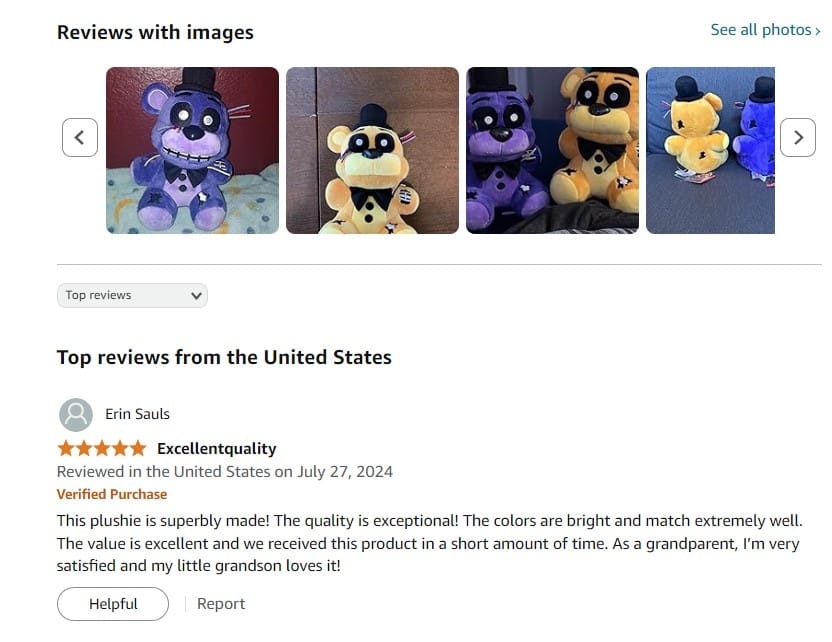Mark the review as Helpful
832x642 pixels.
coord(113,604)
